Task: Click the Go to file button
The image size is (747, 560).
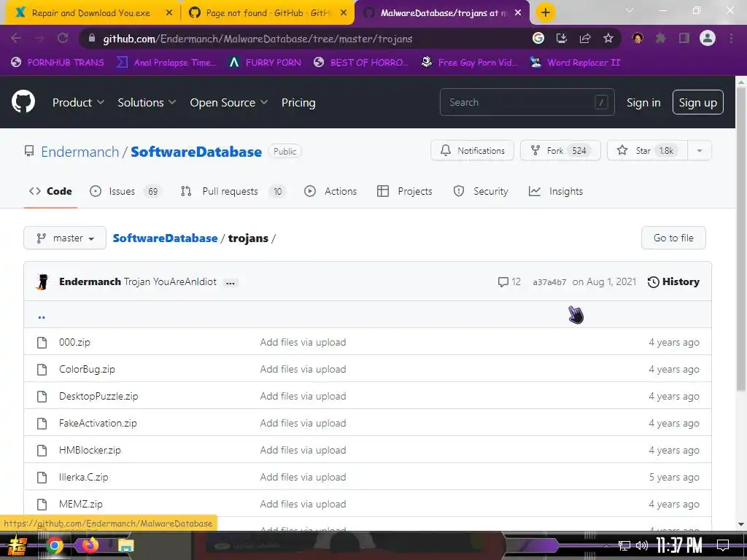Action: click(x=673, y=238)
